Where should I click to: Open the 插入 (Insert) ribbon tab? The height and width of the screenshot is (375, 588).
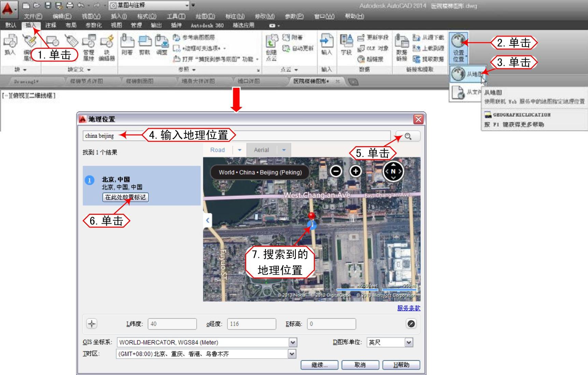[31, 25]
